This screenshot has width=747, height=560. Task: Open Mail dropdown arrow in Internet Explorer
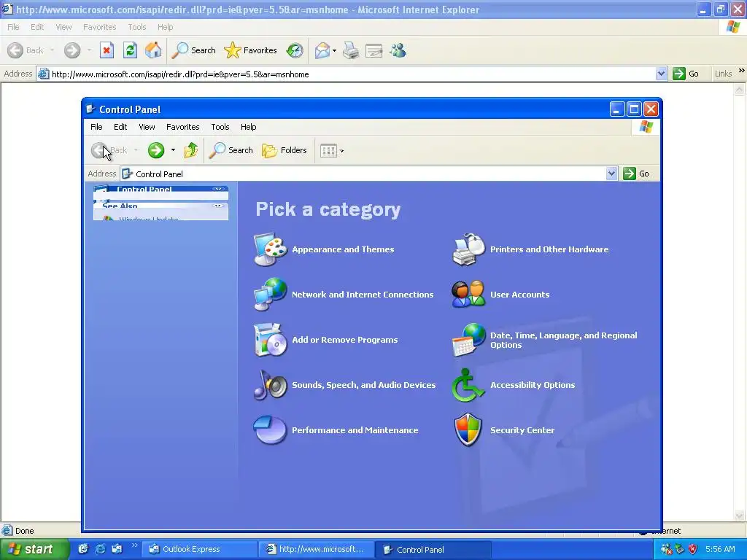(334, 50)
